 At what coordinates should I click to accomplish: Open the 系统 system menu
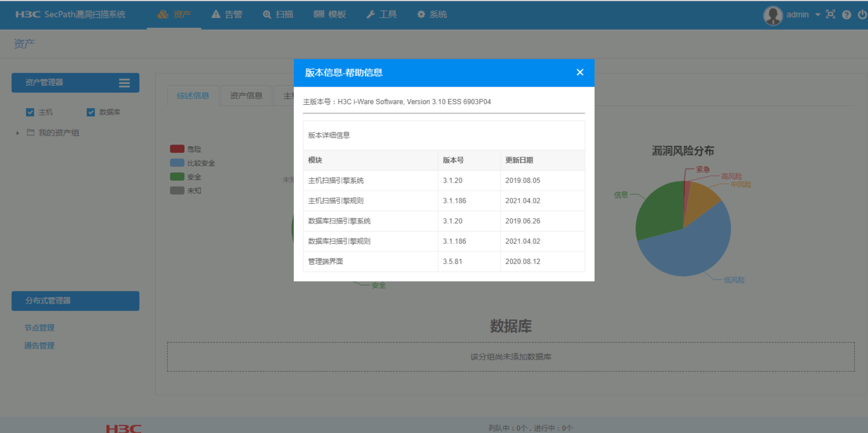pos(432,14)
